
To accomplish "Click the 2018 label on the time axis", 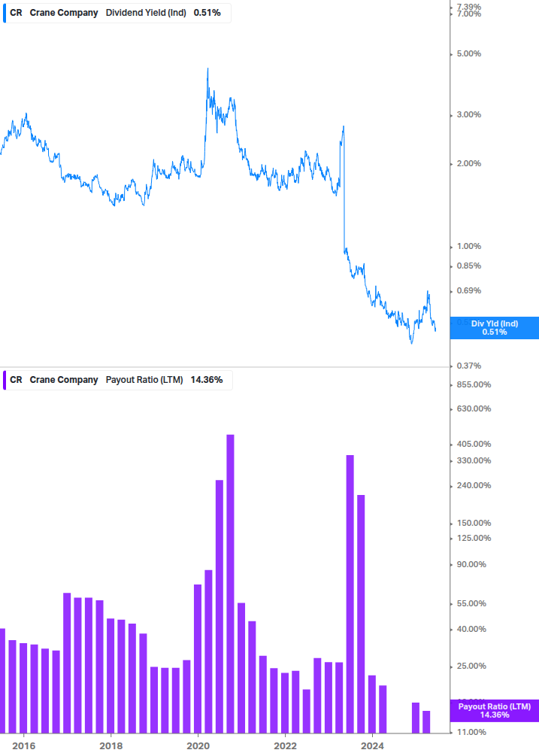I will point(111,746).
